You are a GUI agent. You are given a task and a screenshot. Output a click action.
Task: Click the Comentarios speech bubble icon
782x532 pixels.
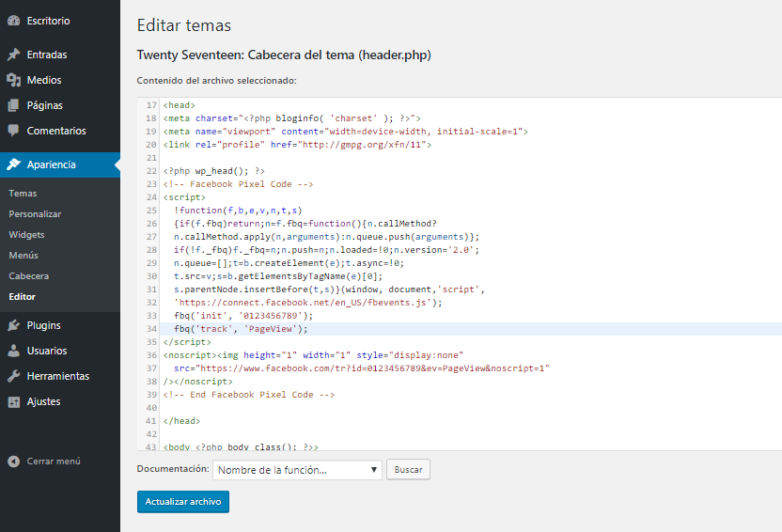tap(14, 131)
